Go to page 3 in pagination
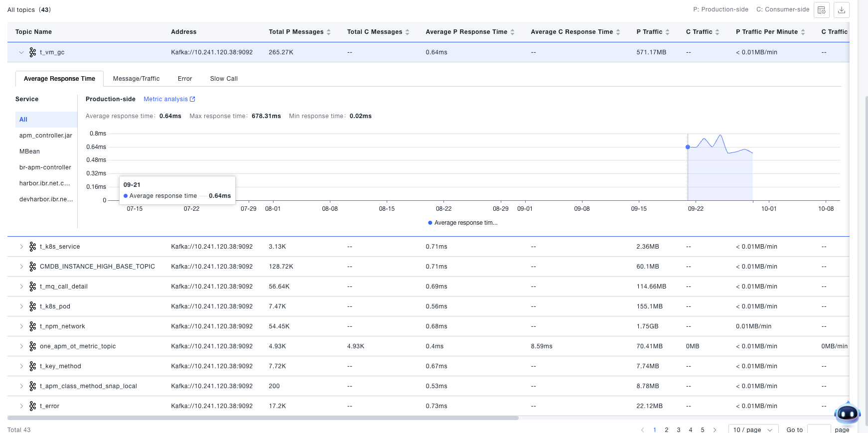Viewport: 868px width, 433px height. [679, 430]
